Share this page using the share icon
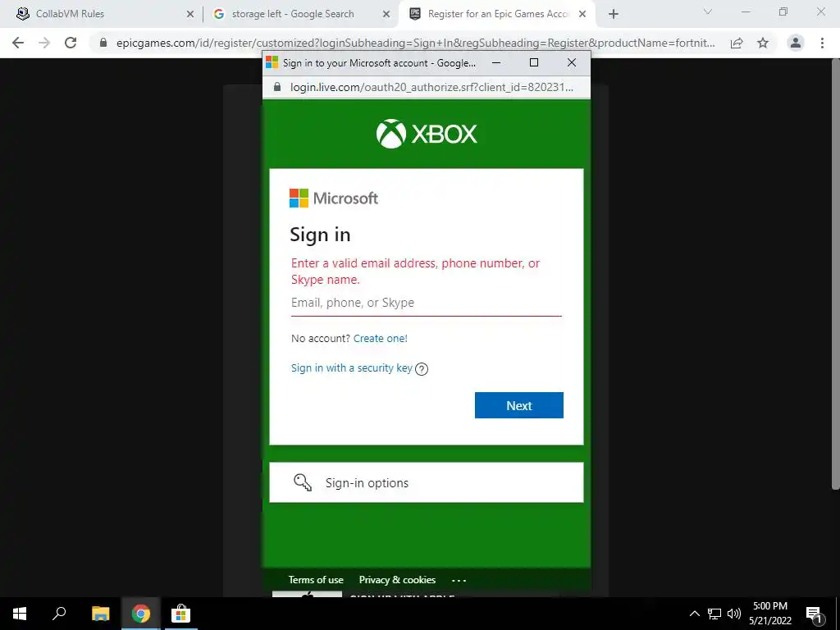This screenshot has height=630, width=840. (x=737, y=43)
